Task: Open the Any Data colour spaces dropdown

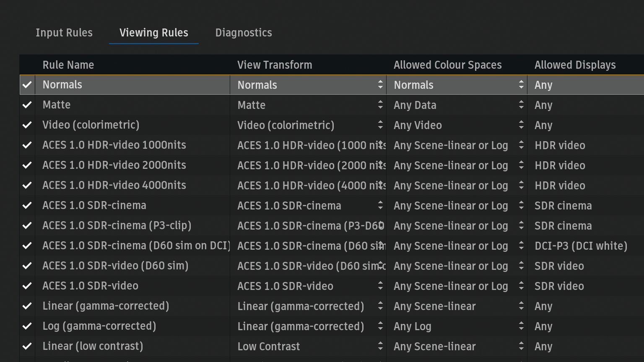Action: [457, 105]
